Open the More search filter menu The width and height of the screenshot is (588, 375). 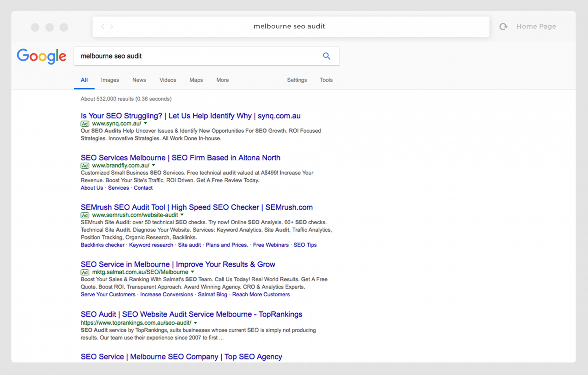[222, 80]
